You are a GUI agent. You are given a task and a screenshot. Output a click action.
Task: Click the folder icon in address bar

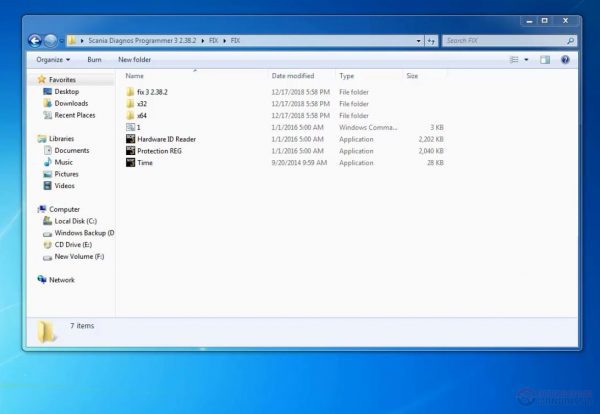pyautogui.click(x=72, y=41)
